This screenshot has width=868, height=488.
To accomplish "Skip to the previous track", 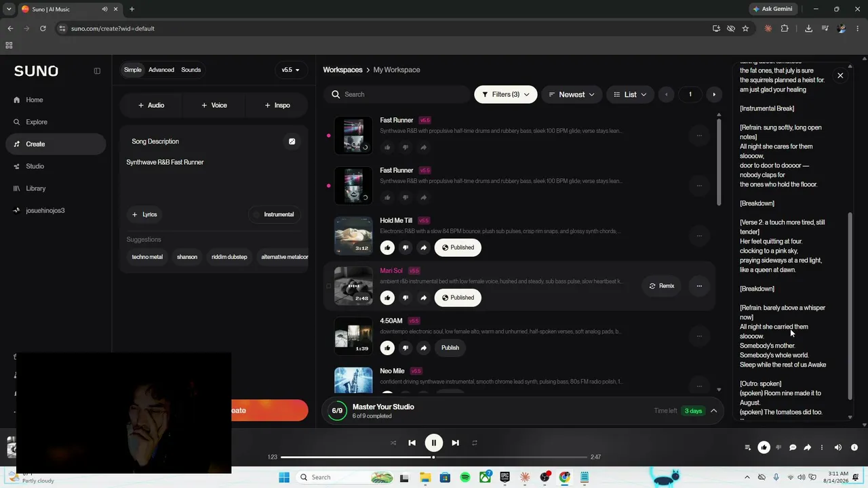I will point(412,443).
